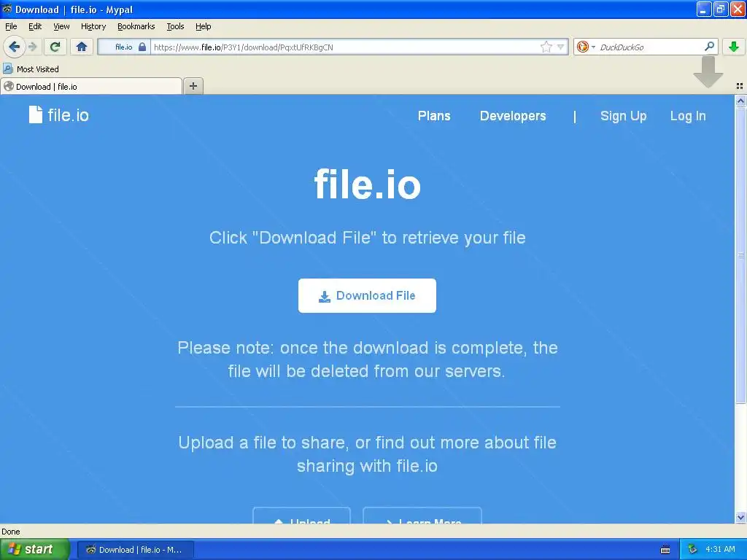Reload the page with refresh icon

(55, 47)
